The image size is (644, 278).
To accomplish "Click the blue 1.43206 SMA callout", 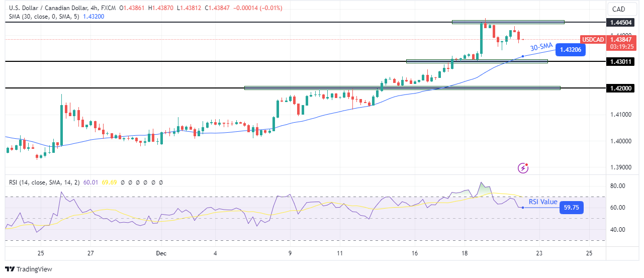I will [x=570, y=50].
